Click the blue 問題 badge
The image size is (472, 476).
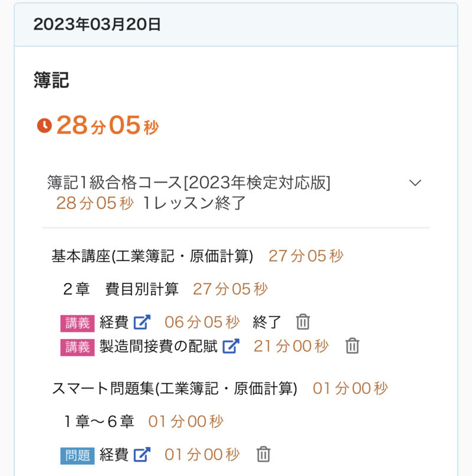coord(77,455)
